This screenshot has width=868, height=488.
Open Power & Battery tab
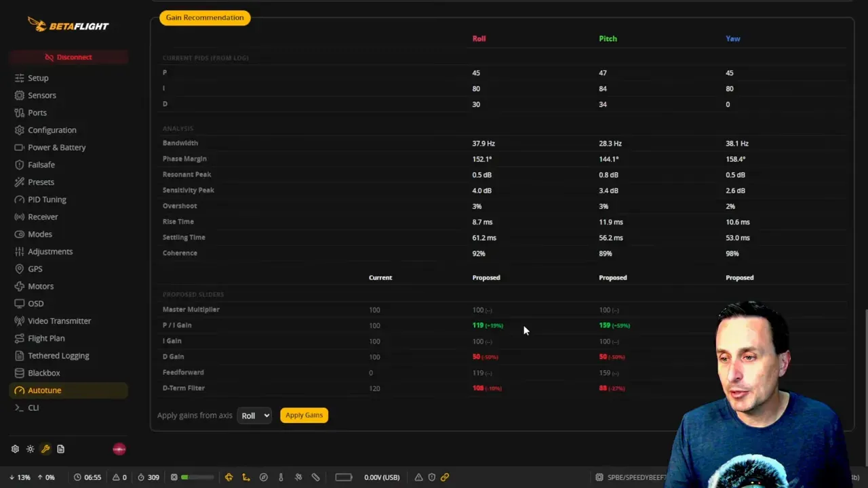(x=56, y=147)
